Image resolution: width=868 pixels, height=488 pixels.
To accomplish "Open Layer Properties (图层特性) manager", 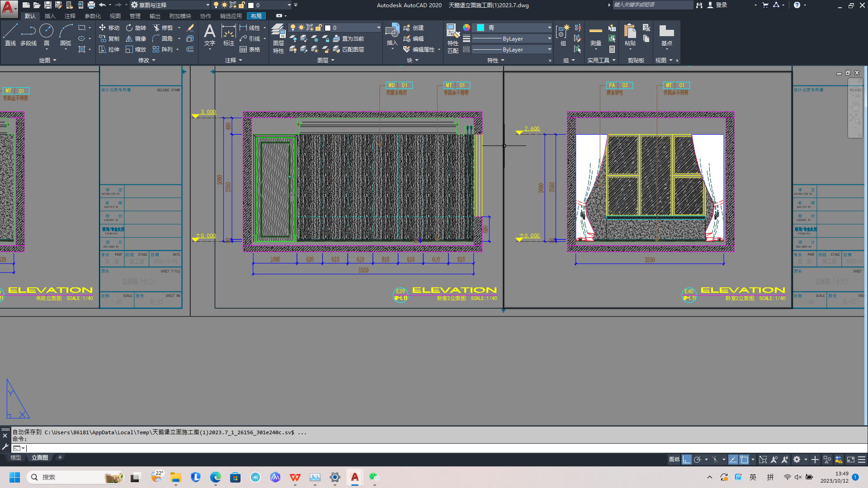I will tap(278, 38).
